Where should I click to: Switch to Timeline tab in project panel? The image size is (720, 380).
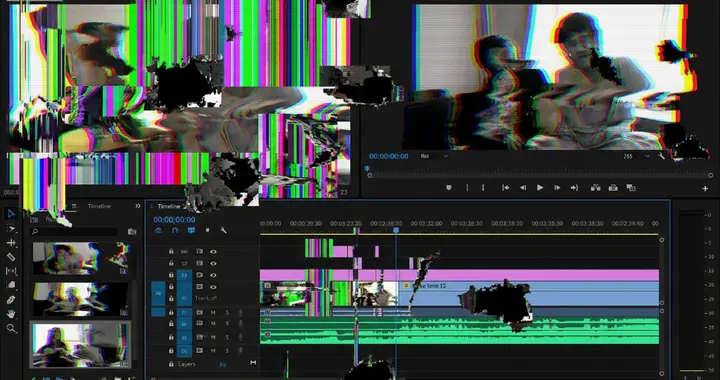[x=99, y=206]
